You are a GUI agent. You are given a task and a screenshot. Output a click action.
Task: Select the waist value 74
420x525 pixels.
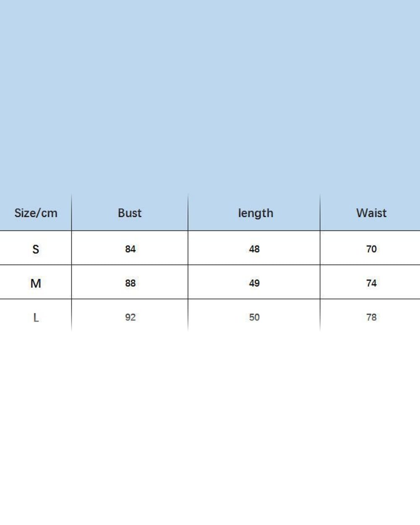[371, 283]
